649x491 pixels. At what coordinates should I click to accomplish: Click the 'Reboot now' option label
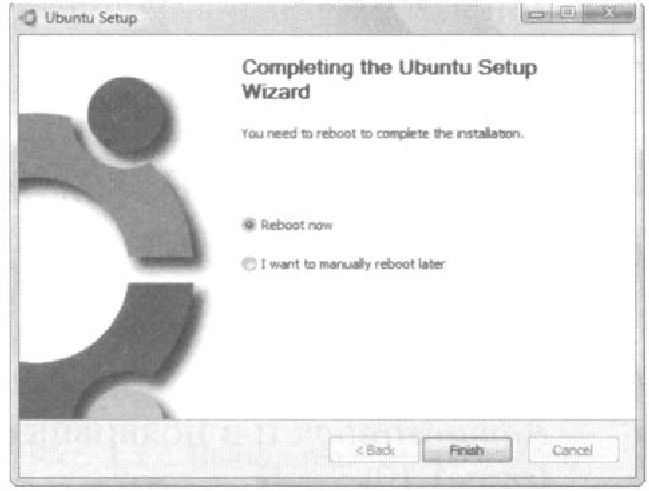click(296, 225)
